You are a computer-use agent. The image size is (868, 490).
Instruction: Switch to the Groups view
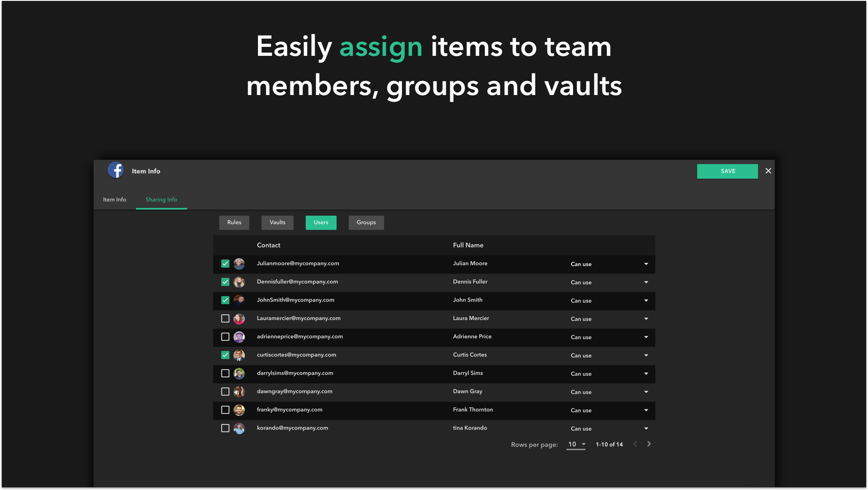tap(366, 222)
